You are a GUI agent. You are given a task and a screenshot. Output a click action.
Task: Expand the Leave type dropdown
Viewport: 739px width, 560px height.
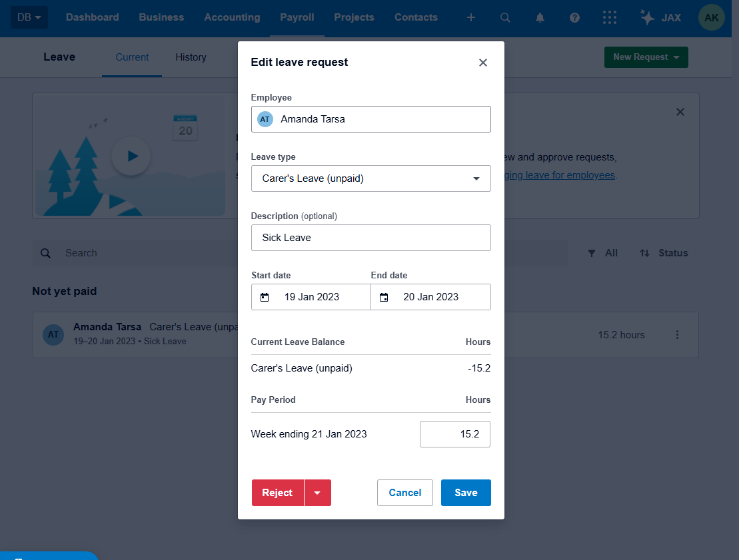[476, 179]
